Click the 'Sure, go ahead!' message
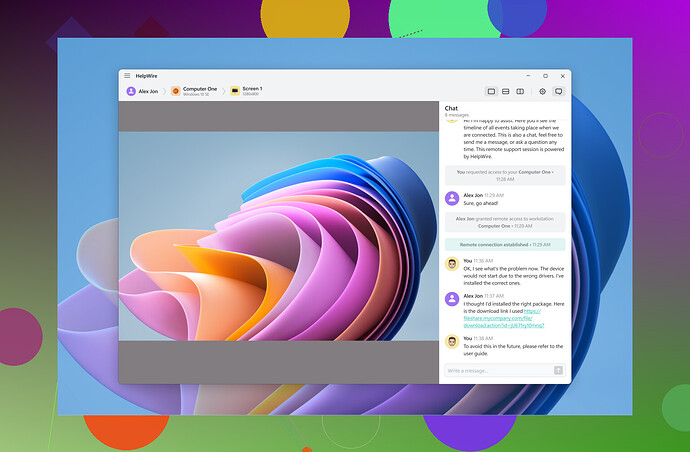This screenshot has width=690, height=452. (x=481, y=203)
